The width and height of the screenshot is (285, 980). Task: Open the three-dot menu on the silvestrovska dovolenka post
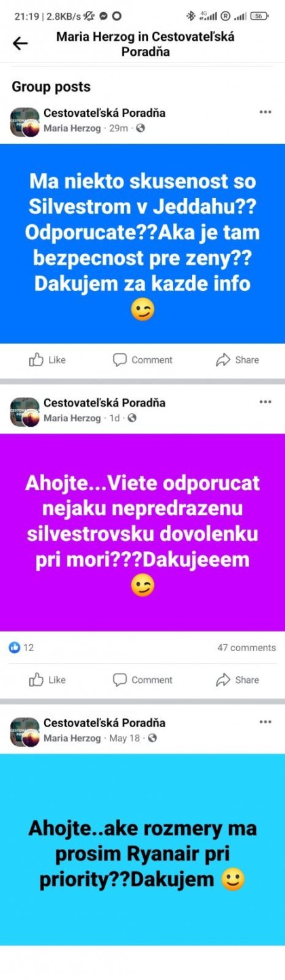pyautogui.click(x=265, y=402)
